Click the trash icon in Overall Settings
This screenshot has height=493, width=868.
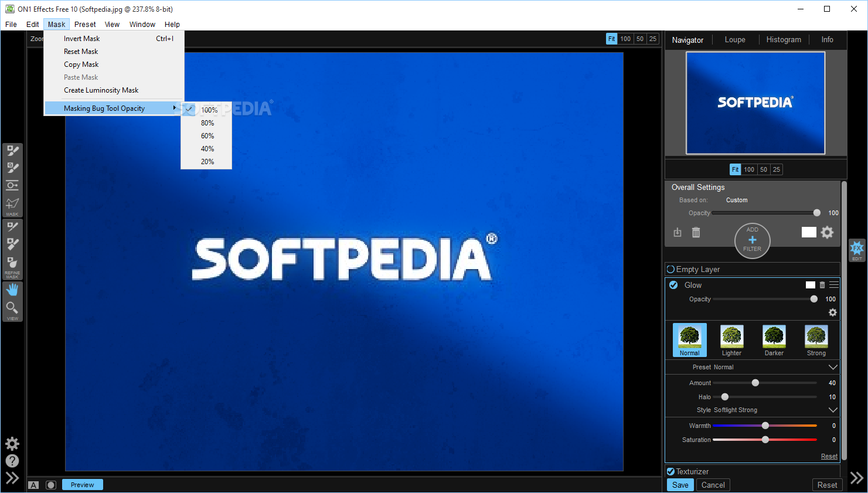click(696, 232)
